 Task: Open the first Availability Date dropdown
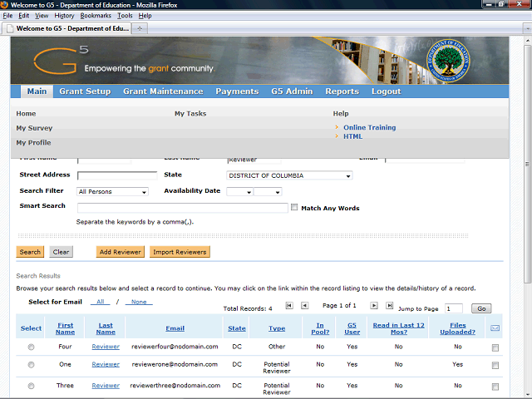[x=239, y=192]
